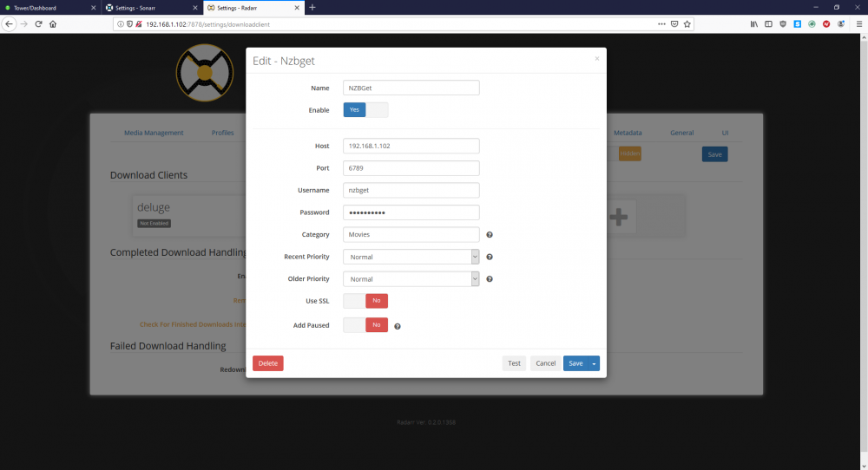Open the Media Management settings tab
868x470 pixels.
154,133
